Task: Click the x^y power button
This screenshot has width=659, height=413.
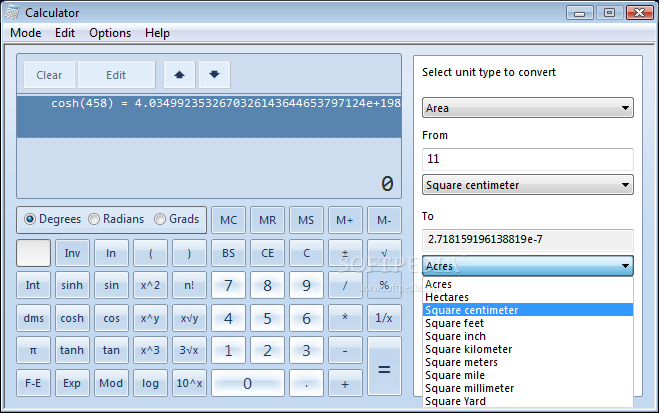Action: coord(150,318)
